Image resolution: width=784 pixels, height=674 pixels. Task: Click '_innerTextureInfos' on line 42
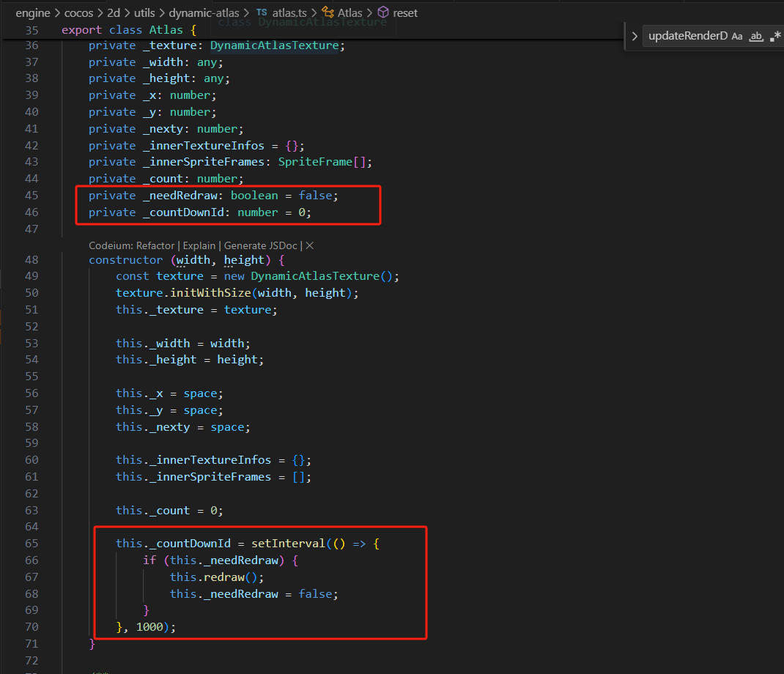tap(204, 146)
